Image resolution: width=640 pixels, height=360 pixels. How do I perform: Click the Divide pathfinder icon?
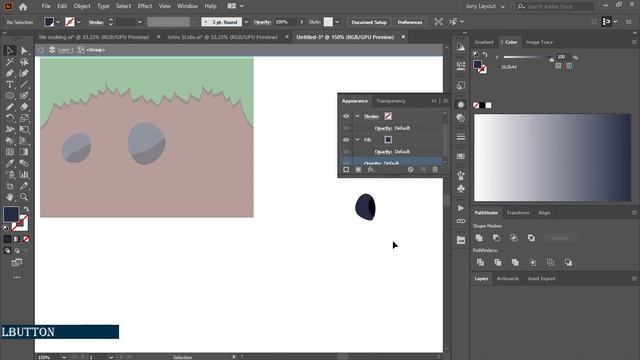[x=480, y=262]
